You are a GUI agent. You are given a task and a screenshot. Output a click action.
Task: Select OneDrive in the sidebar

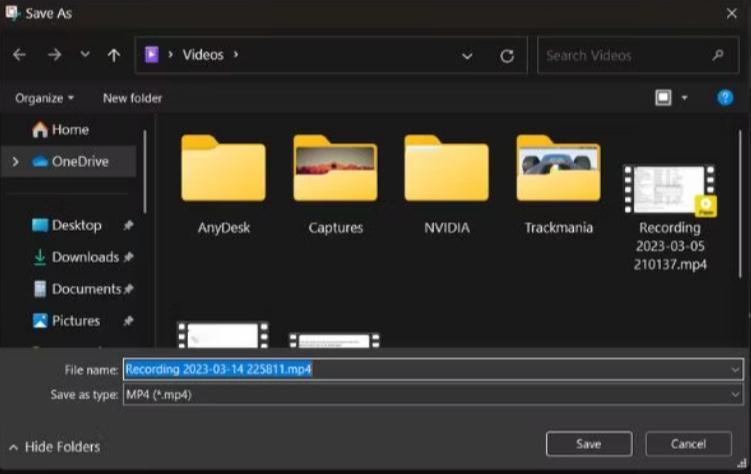tap(70, 161)
